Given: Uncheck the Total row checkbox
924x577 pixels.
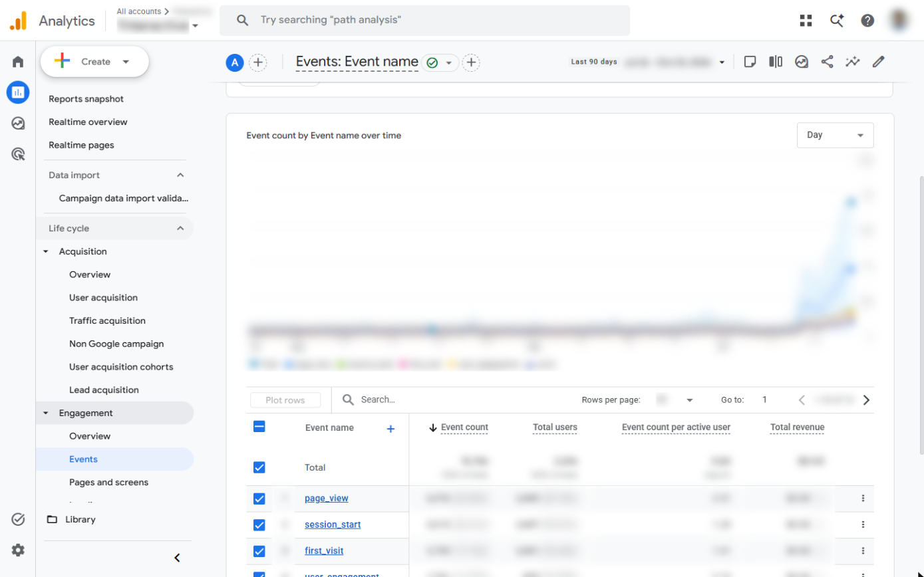Looking at the screenshot, I should pos(259,467).
